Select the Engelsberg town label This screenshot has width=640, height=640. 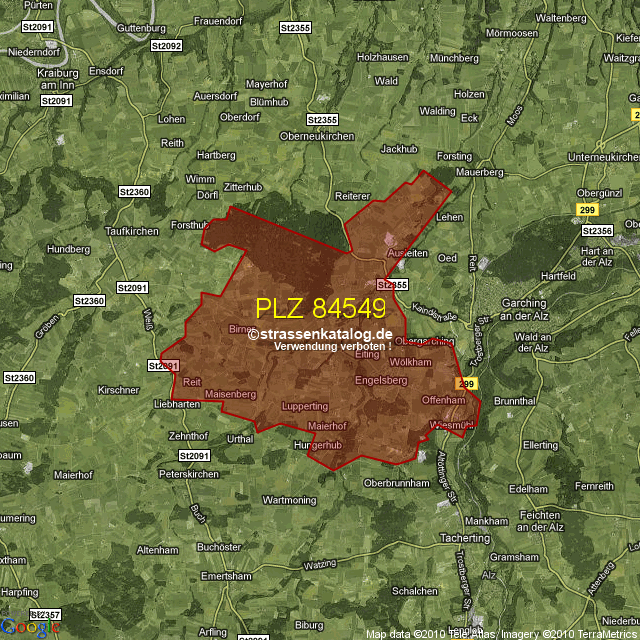tap(382, 381)
